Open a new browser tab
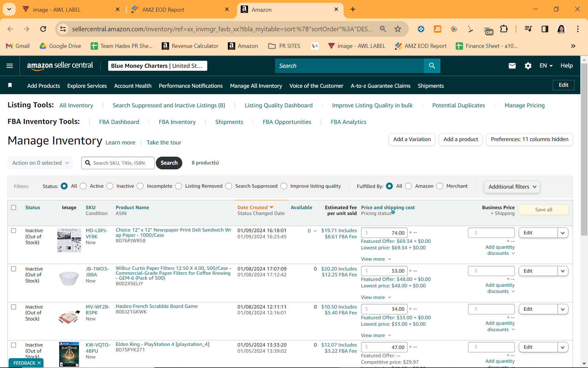The image size is (588, 368). click(353, 10)
